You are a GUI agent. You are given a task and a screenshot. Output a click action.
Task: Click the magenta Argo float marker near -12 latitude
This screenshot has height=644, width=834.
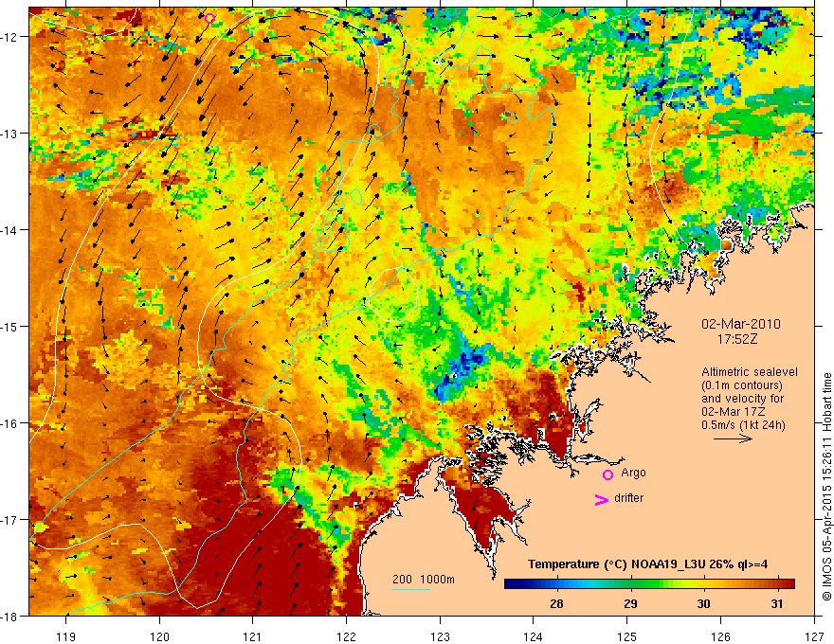click(209, 18)
